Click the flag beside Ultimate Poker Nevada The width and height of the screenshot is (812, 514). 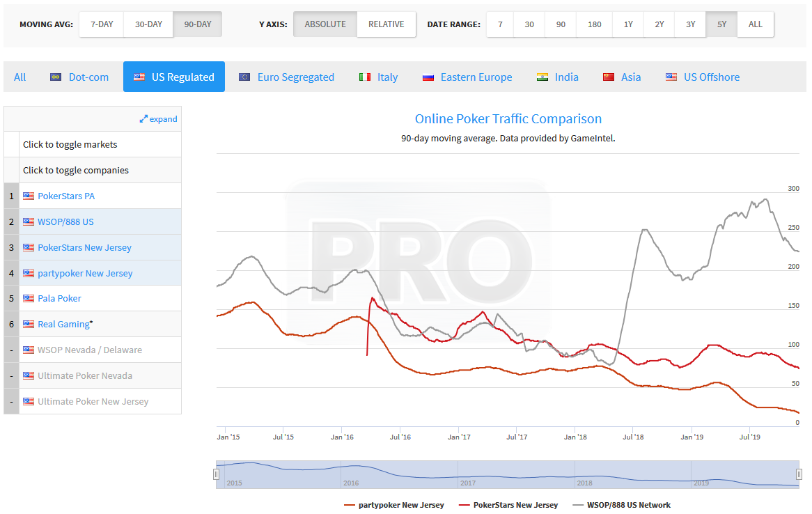click(x=29, y=375)
